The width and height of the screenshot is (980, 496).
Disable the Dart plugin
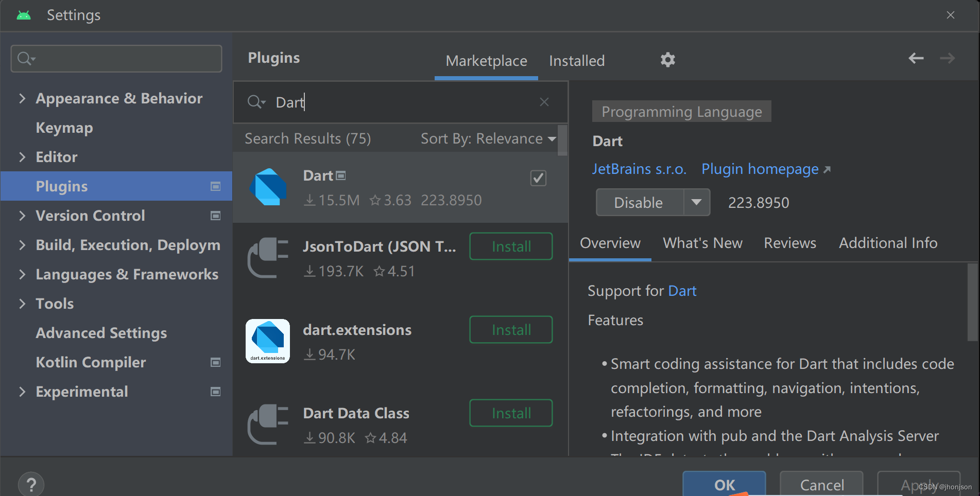[x=639, y=202]
